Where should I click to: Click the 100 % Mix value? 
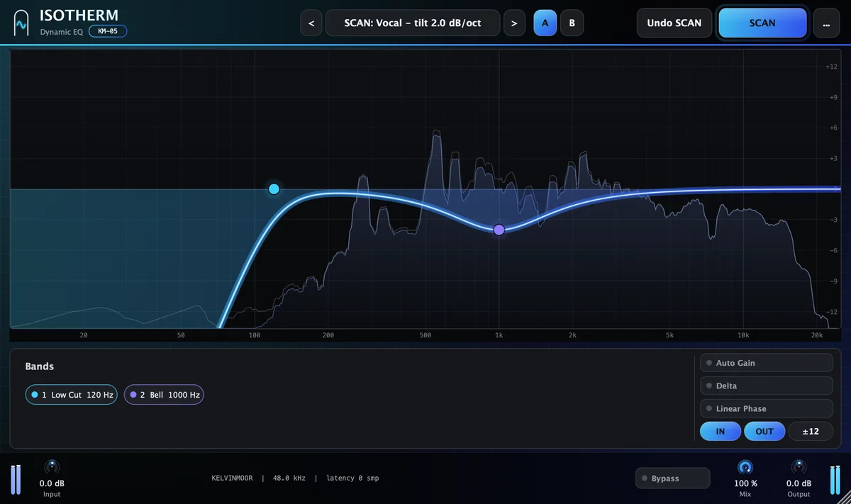745,483
